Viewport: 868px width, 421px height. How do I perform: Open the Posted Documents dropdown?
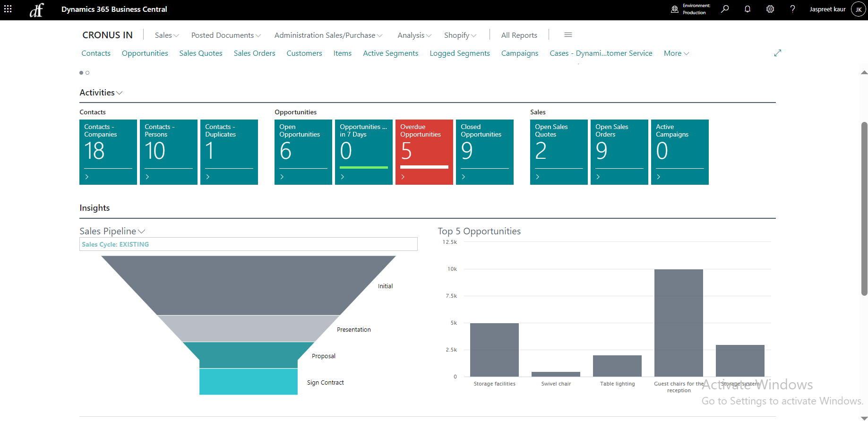[x=226, y=35]
